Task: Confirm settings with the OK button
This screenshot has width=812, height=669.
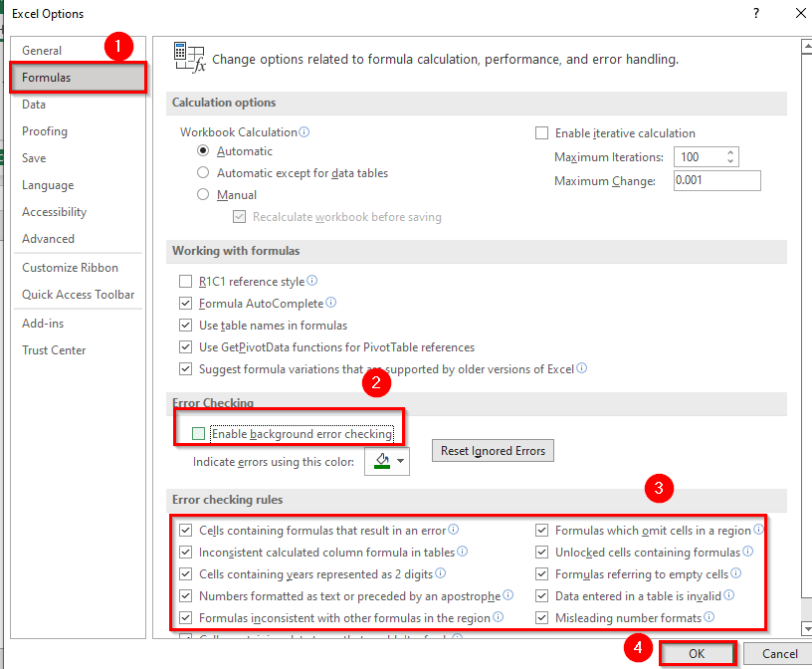Action: [x=697, y=653]
